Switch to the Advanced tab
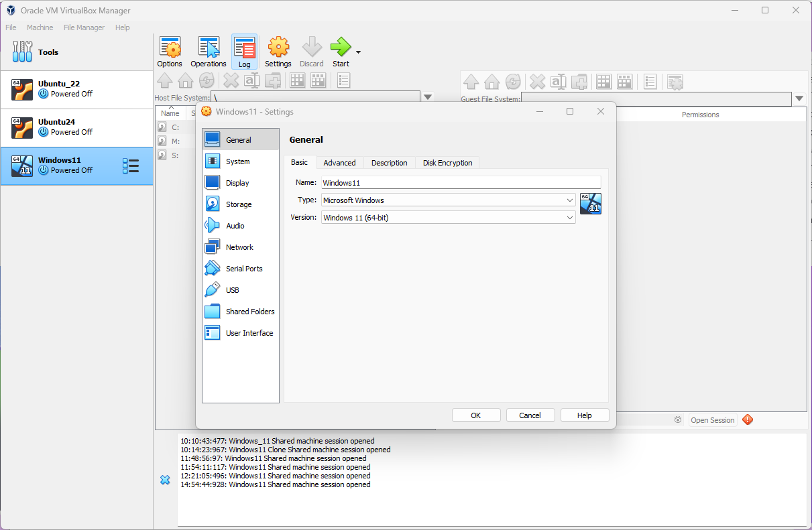This screenshot has width=812, height=530. 339,163
